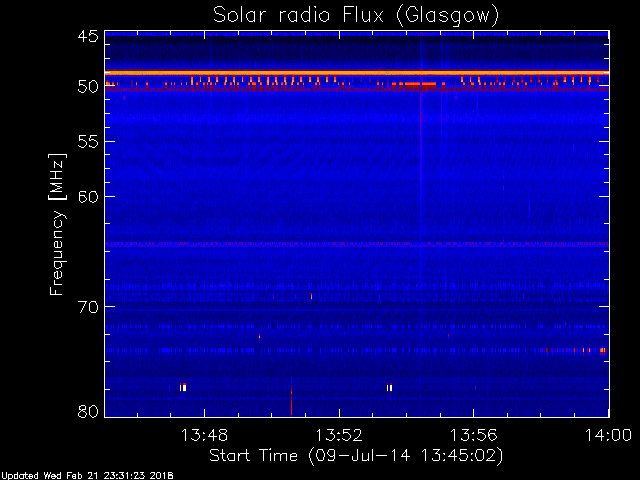Click the 13:56 time tick label

pyautogui.click(x=473, y=436)
